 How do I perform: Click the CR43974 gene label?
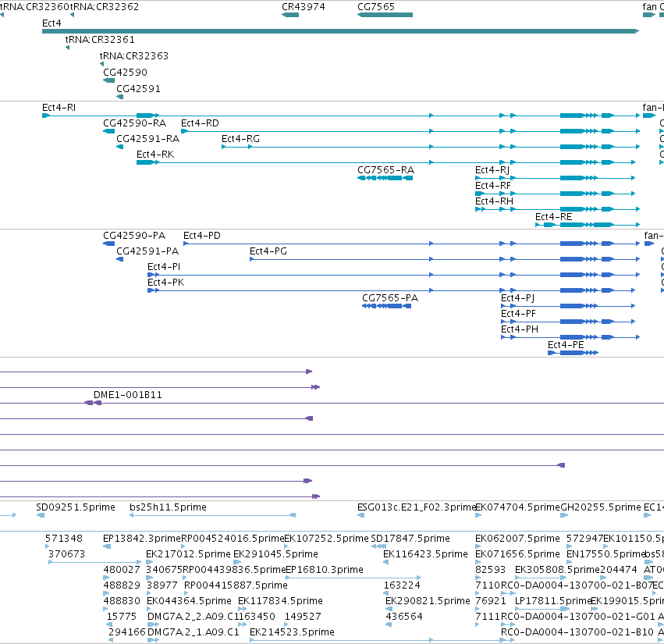(304, 7)
